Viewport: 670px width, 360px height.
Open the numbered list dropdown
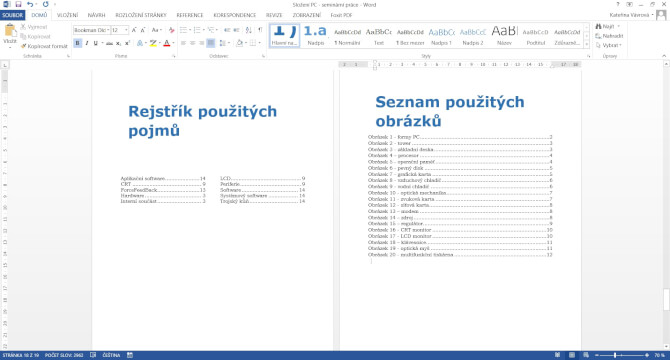coord(203,30)
